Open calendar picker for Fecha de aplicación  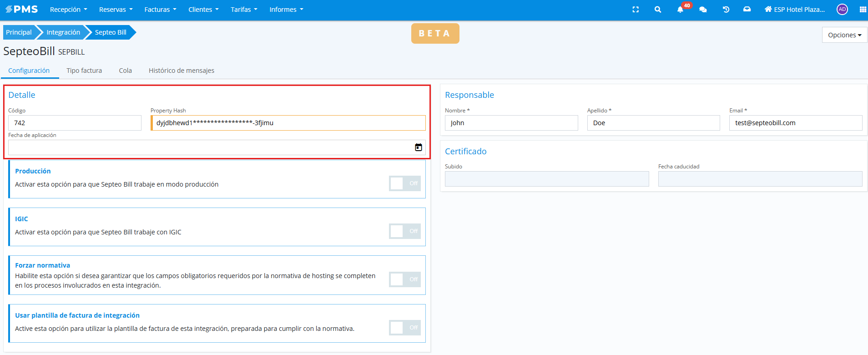[x=418, y=147]
